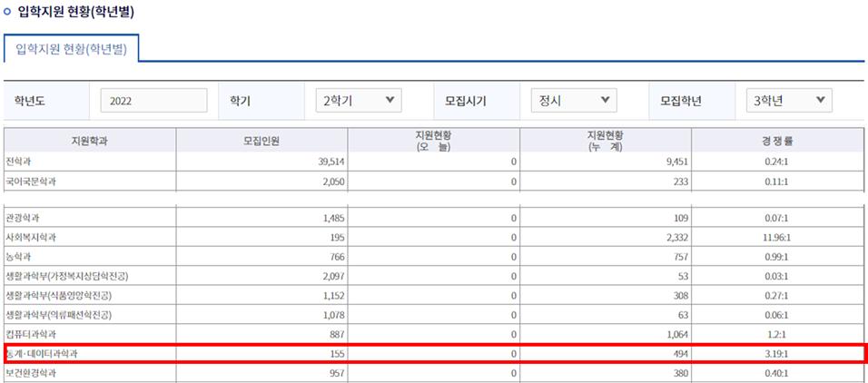Open the 학기 dropdown showing 2학기
The width and height of the screenshot is (868, 383).
(x=359, y=101)
